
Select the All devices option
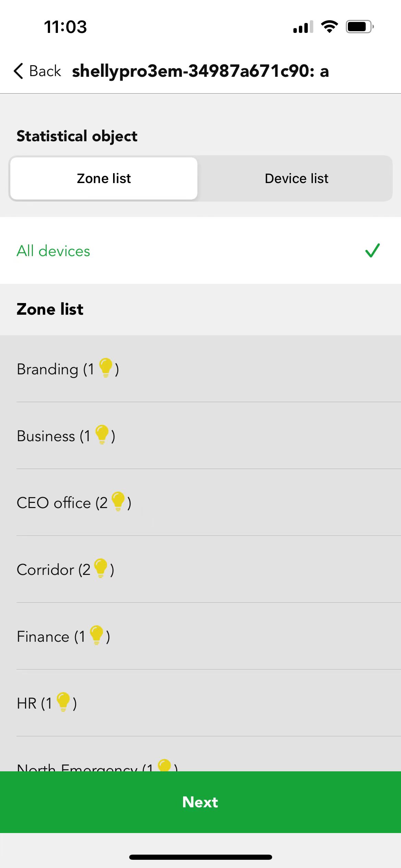click(200, 250)
